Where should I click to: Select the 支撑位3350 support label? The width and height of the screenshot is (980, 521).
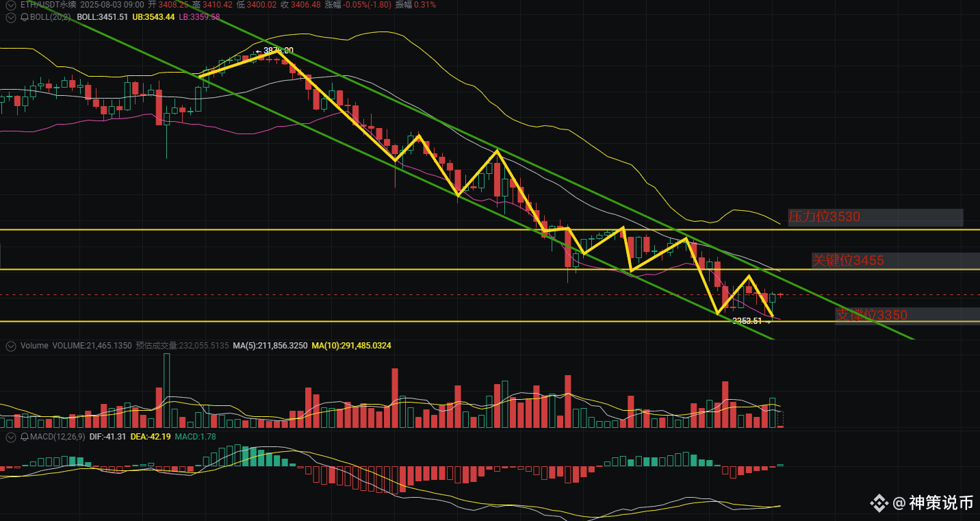click(x=871, y=315)
